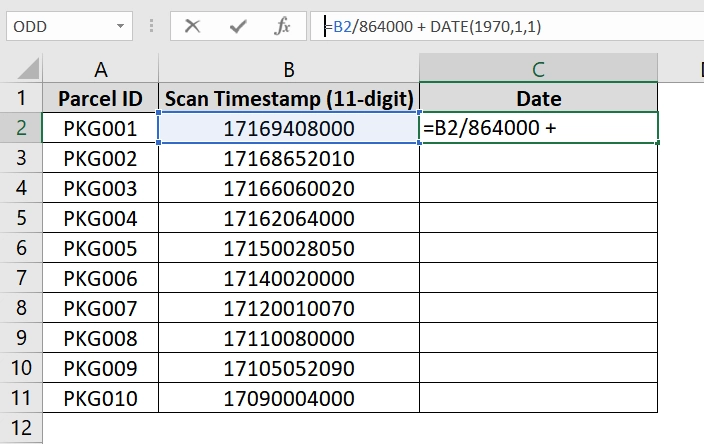
Task: Cancel the formula entry with the X icon
Action: tap(192, 26)
